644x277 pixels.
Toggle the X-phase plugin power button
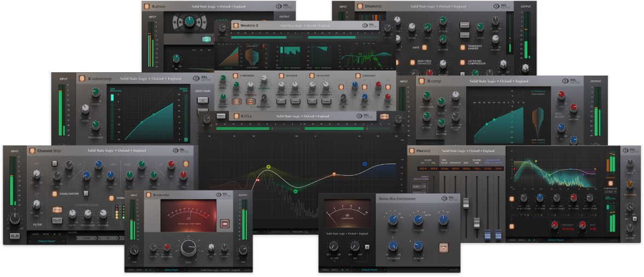(x=146, y=6)
